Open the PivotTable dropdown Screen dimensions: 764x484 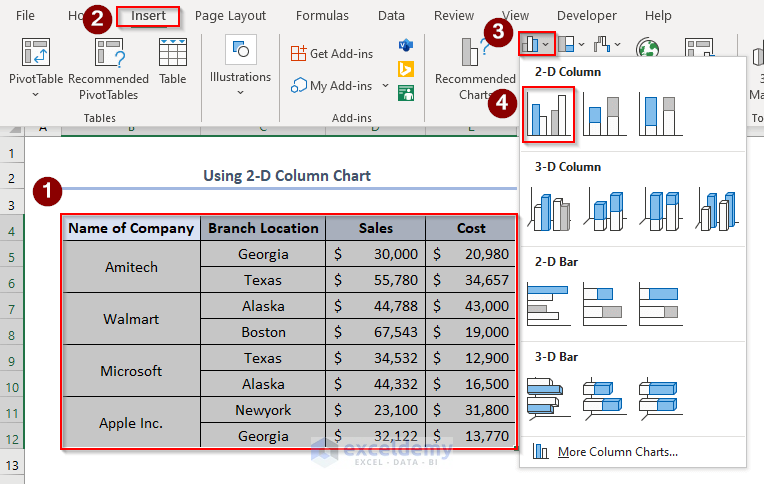point(36,94)
